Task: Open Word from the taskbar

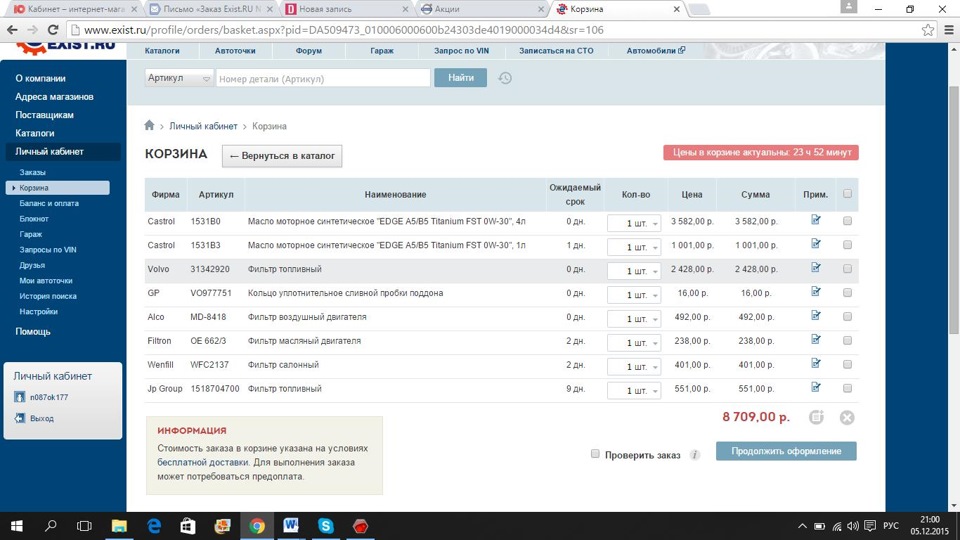Action: tap(291, 526)
